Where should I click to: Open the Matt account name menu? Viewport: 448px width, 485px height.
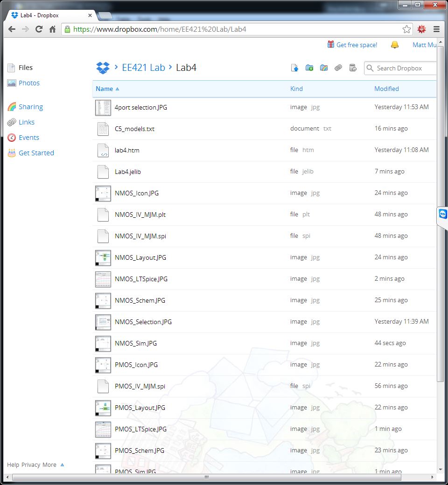point(424,45)
